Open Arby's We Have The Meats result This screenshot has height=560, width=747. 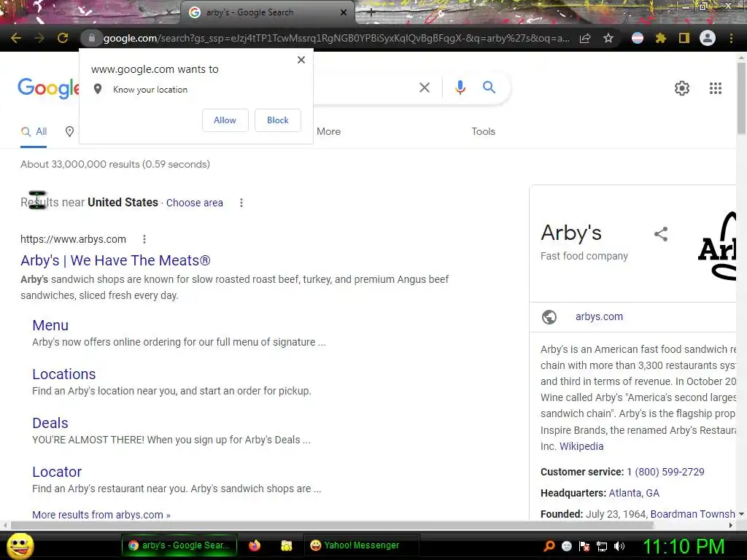tap(115, 260)
